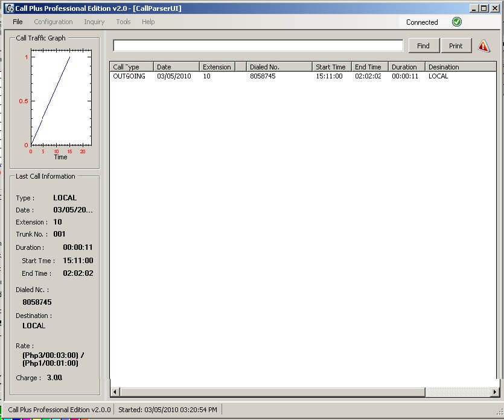The image size is (504, 420).
Task: Open the Help menu
Action: 148,22
